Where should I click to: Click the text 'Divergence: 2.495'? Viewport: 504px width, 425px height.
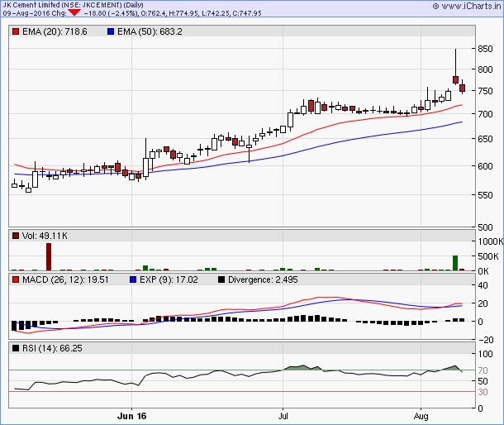click(x=263, y=279)
